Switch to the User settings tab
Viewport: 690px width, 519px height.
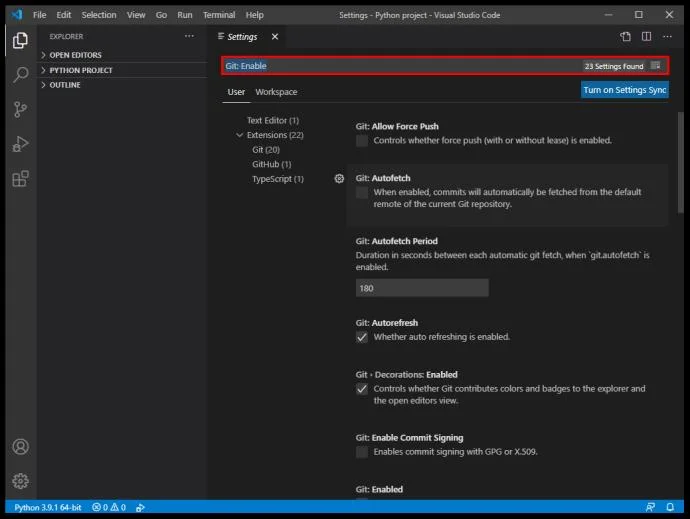(236, 92)
